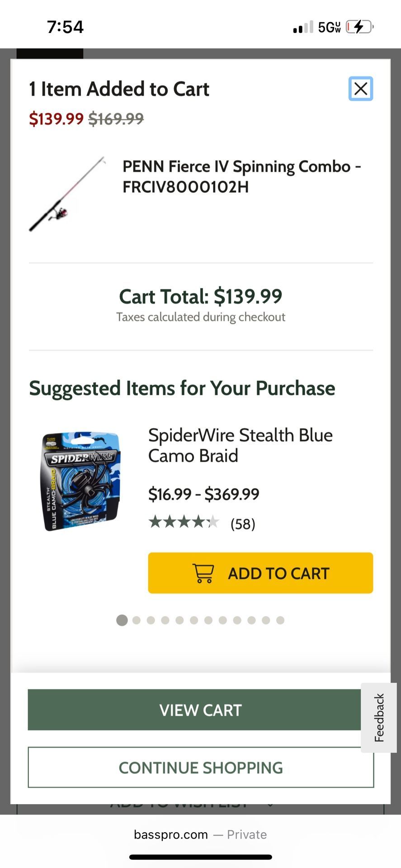The image size is (401, 868).
Task: Tap the battery charging status icon
Action: pos(359,27)
